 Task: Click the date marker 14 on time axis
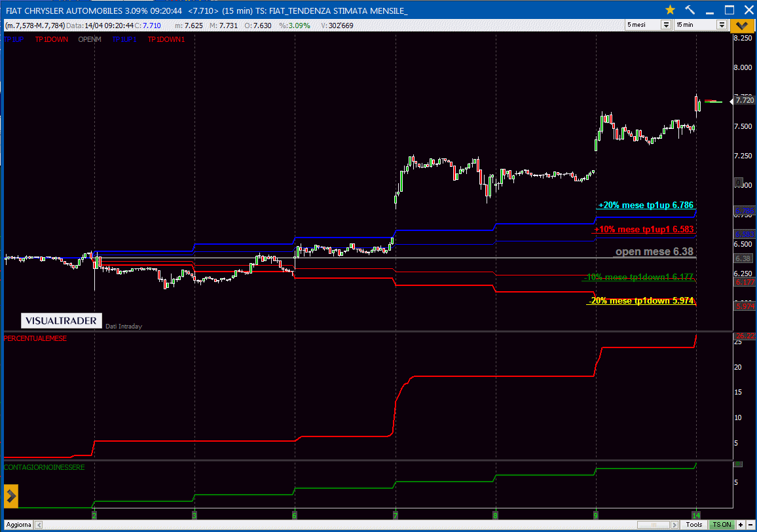click(696, 516)
